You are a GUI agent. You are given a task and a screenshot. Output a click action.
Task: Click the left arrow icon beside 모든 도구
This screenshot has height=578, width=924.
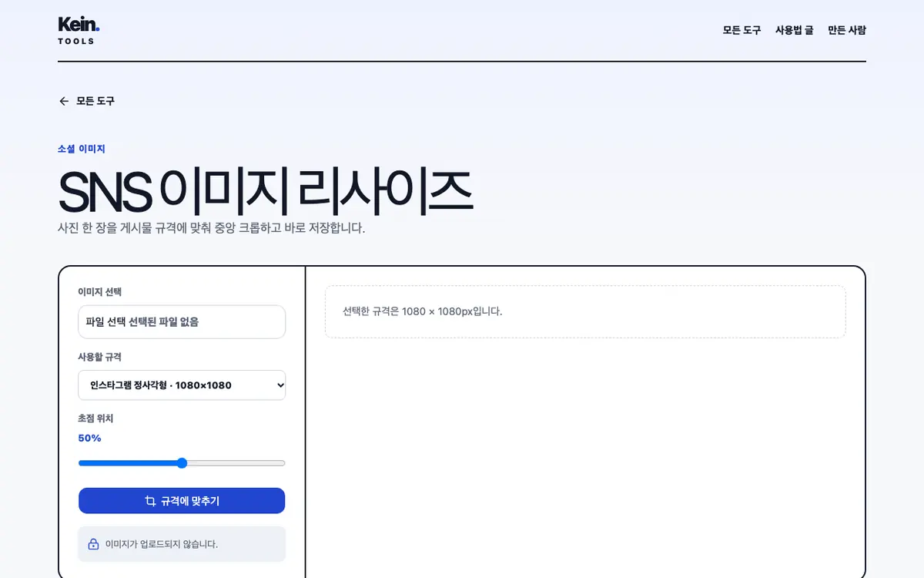64,101
